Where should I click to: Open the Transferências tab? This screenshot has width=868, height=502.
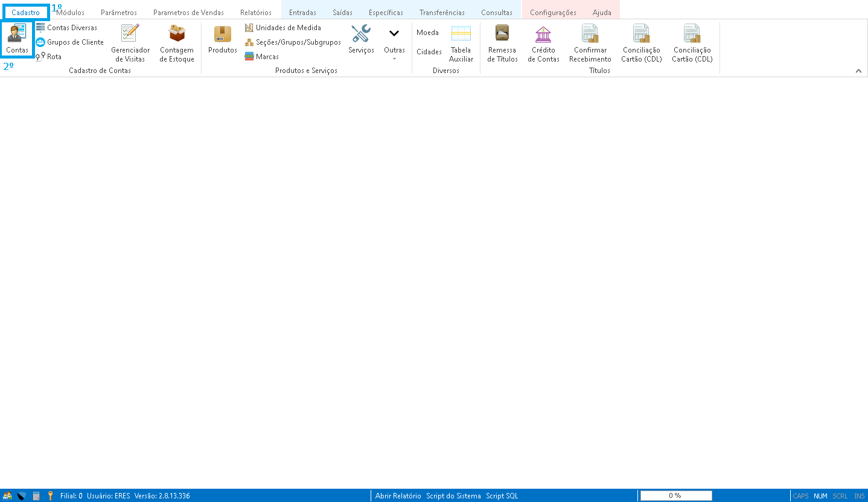pos(442,13)
